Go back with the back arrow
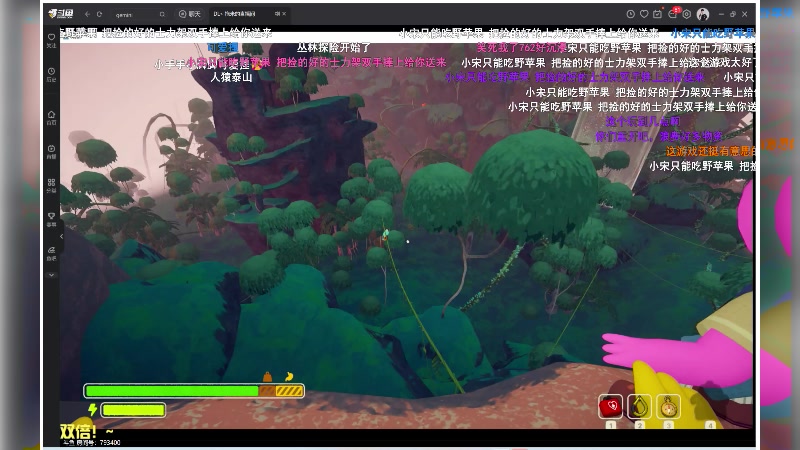 pos(87,14)
